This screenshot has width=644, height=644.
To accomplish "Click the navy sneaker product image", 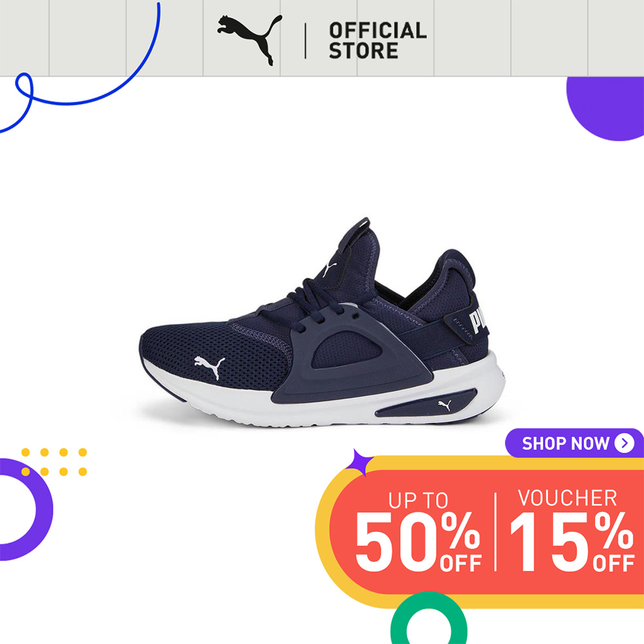I will coord(323,323).
